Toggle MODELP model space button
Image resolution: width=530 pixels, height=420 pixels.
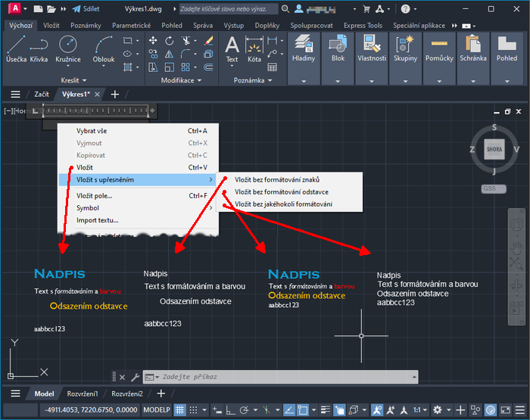point(157,409)
